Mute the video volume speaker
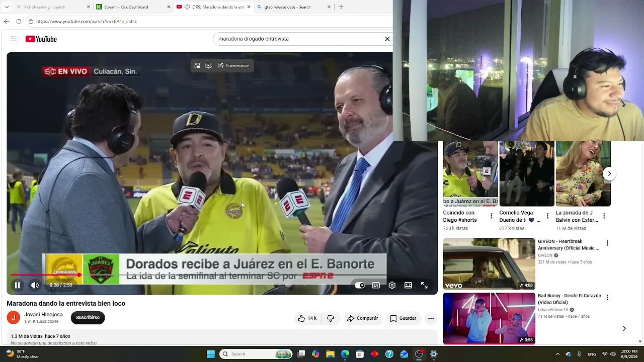Viewport: 644px width, 362px height. tap(35, 285)
